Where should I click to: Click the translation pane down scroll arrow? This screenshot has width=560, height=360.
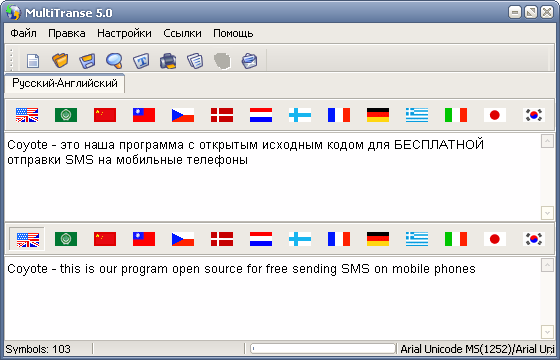click(547, 332)
